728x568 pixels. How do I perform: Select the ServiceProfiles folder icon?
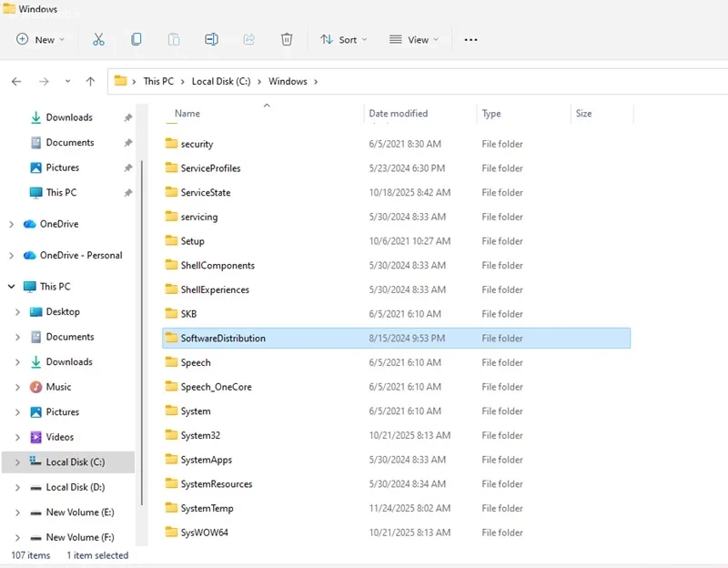[x=171, y=167]
